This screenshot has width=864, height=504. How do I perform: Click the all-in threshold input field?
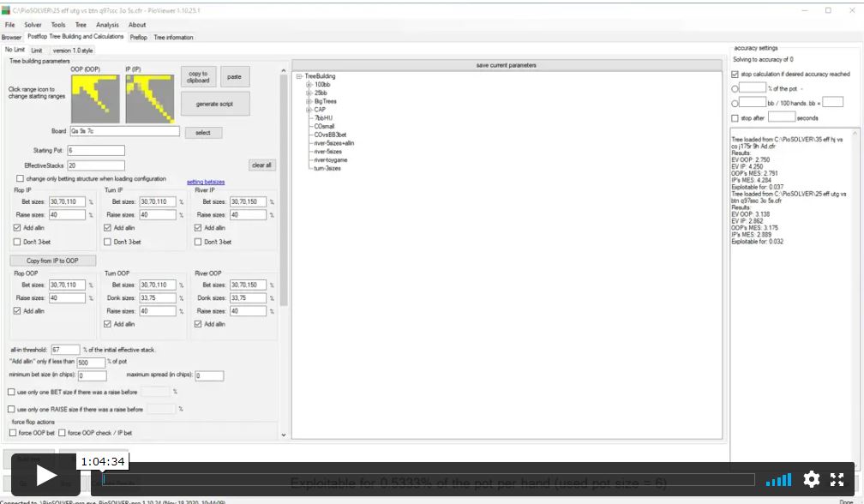(x=65, y=350)
